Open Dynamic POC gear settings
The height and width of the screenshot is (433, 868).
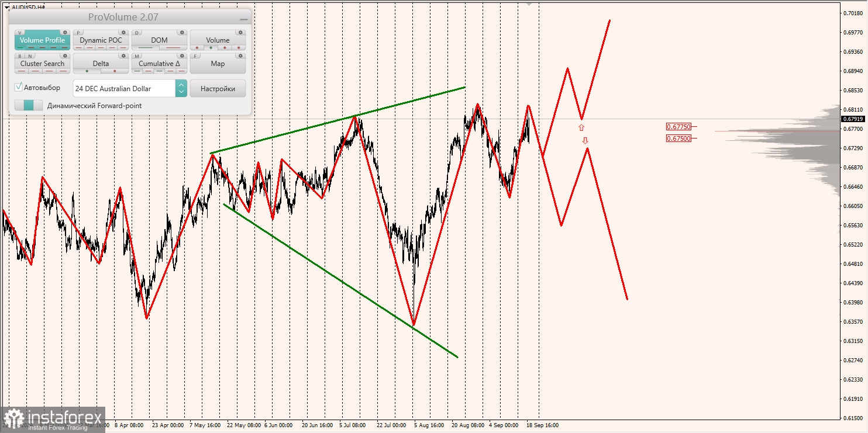[123, 32]
